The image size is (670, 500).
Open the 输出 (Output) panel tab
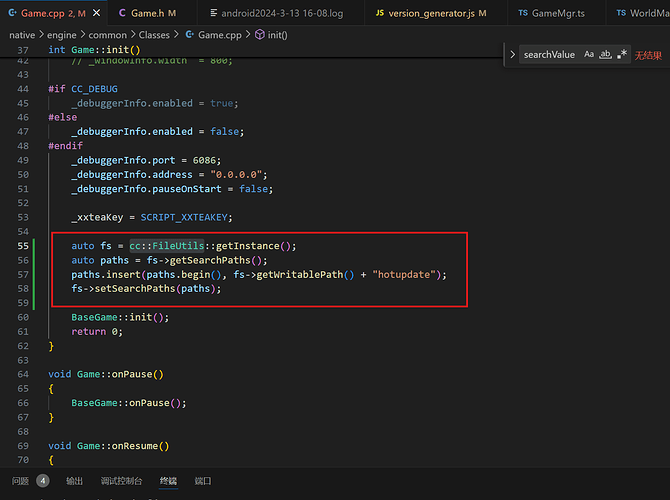pos(74,481)
